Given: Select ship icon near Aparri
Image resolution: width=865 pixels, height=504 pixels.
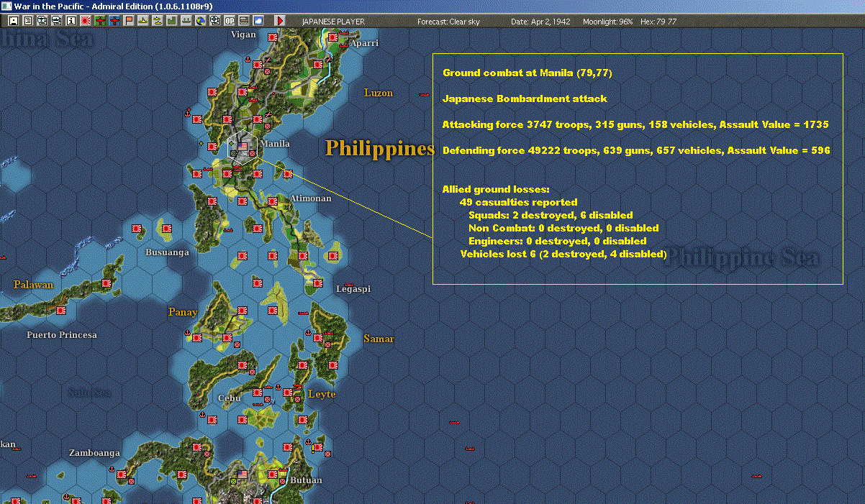Looking at the screenshot, I should coord(344,44).
